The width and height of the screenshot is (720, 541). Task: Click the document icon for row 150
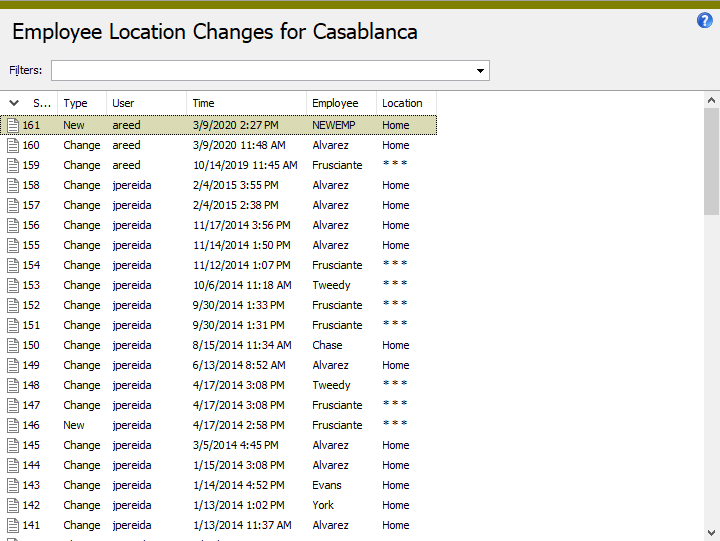pos(13,345)
